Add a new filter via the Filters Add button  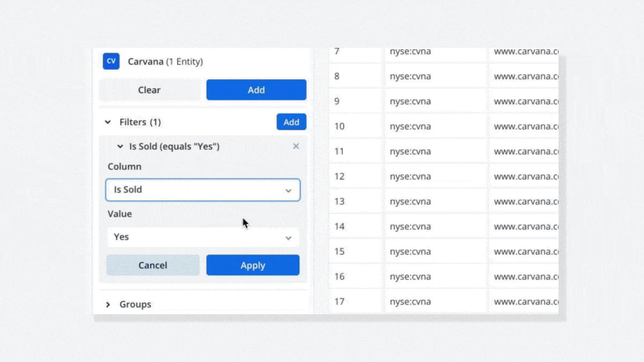[291, 122]
